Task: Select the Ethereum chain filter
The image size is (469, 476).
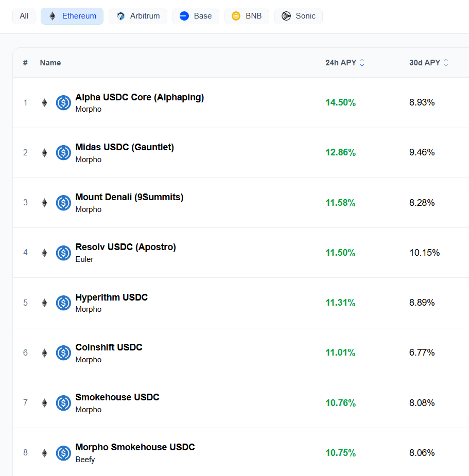Action: point(72,16)
